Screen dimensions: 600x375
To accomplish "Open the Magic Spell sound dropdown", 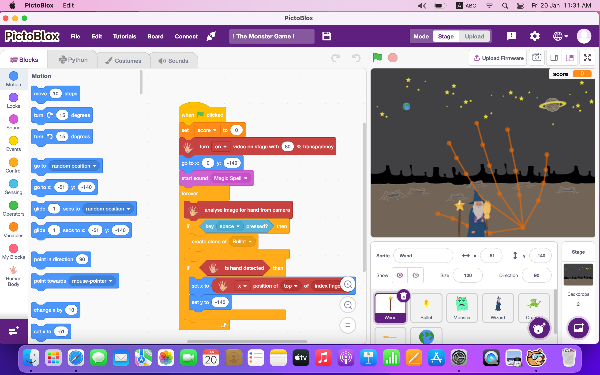I will point(232,178).
